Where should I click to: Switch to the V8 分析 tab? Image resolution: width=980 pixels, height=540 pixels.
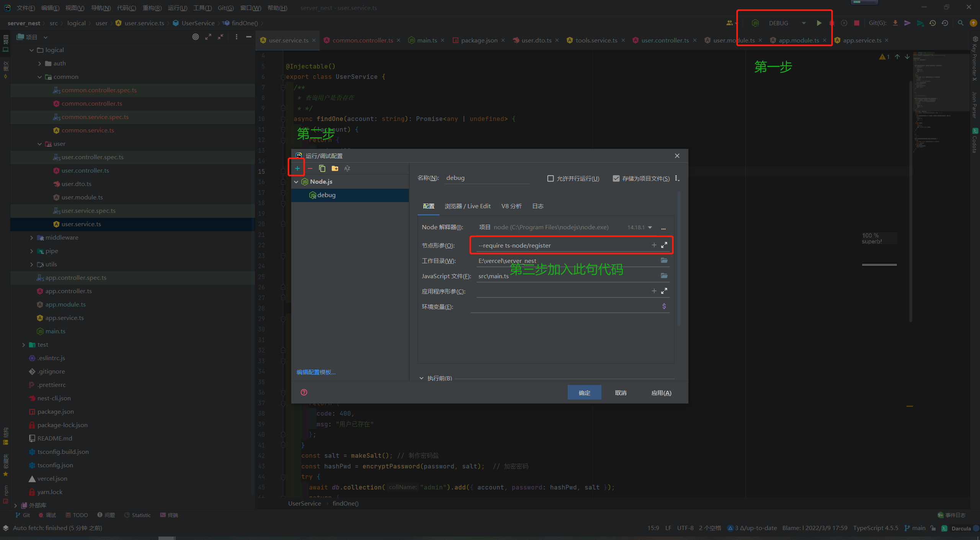[x=511, y=206]
